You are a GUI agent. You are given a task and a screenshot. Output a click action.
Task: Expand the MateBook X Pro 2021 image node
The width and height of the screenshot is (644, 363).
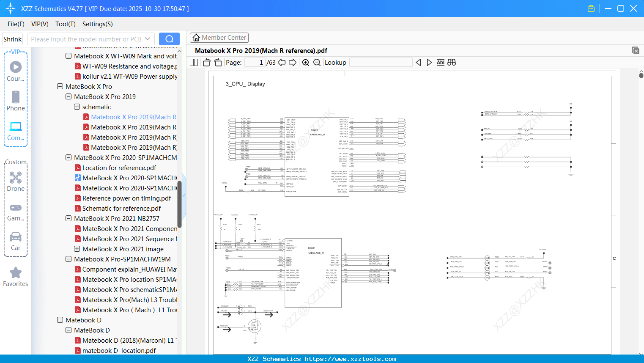pos(77,249)
